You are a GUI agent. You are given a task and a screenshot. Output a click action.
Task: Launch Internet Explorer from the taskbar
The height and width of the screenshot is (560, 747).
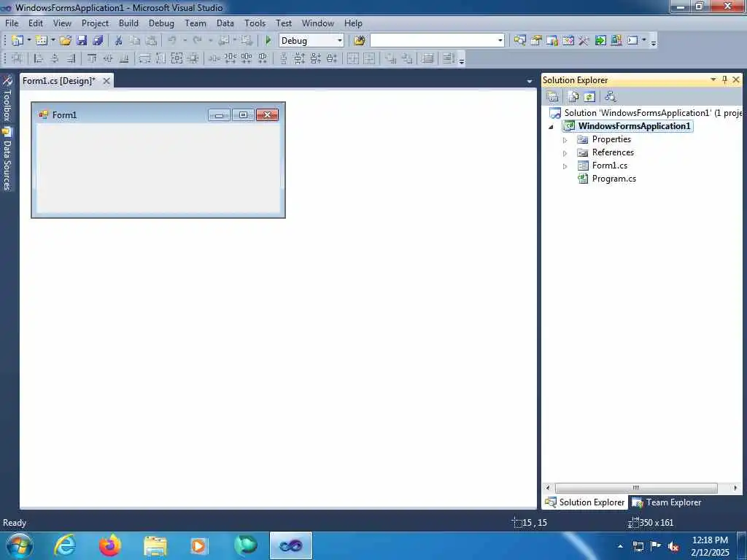65,545
